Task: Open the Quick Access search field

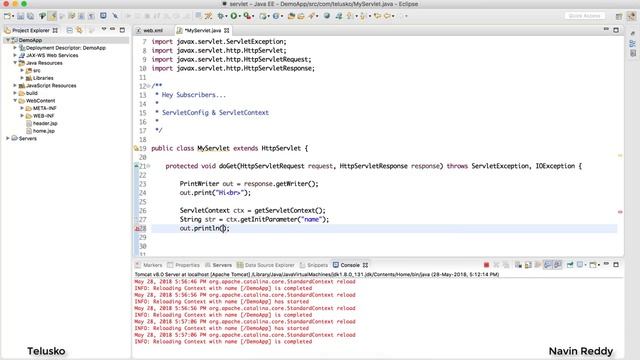Action: pyautogui.click(x=585, y=16)
